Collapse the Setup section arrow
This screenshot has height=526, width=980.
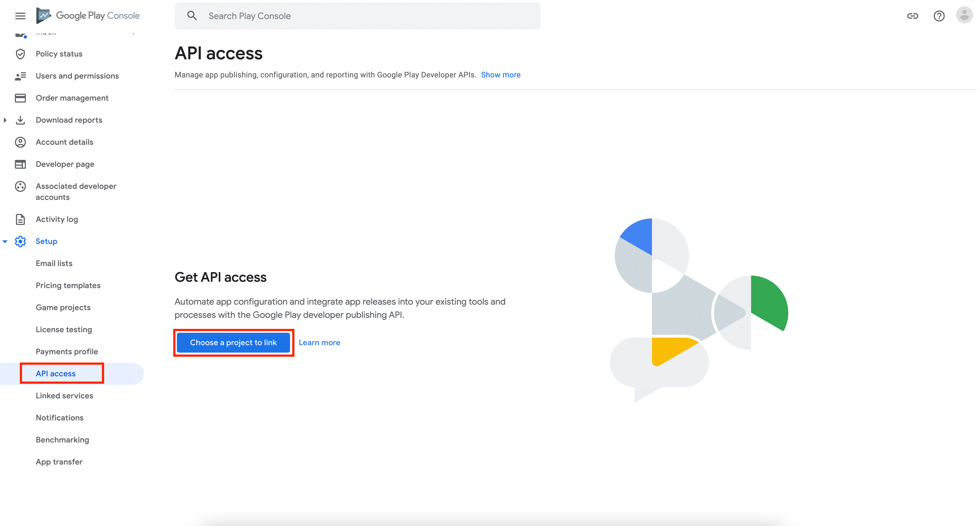[5, 241]
